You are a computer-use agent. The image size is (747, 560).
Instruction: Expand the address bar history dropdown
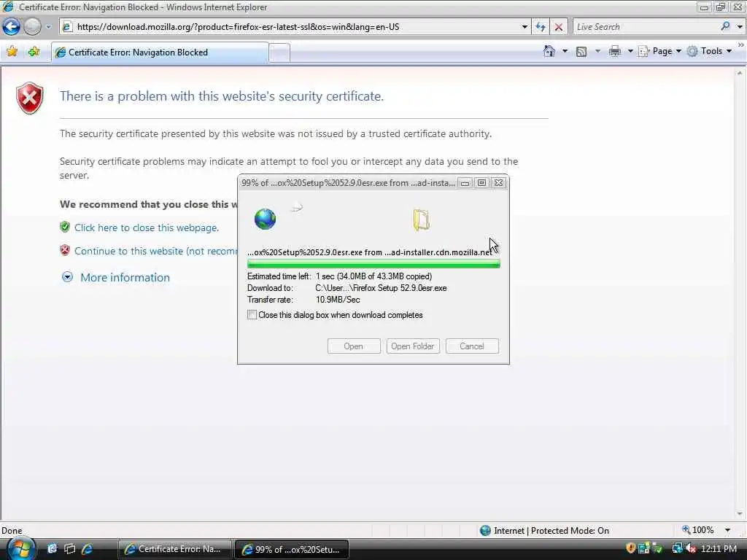coord(525,27)
